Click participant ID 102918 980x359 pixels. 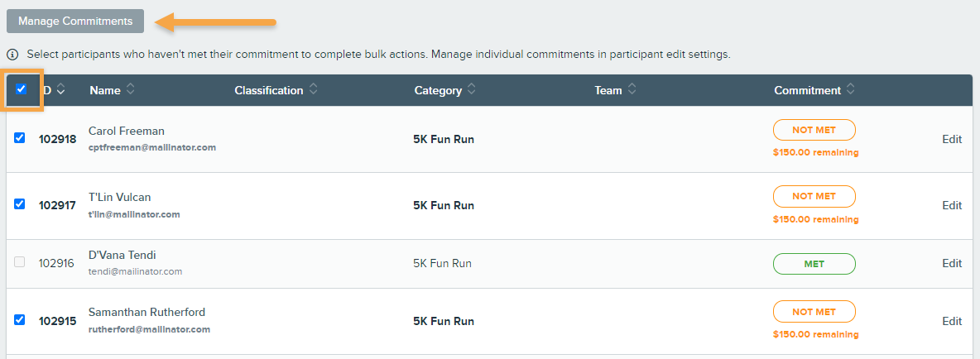[57, 139]
